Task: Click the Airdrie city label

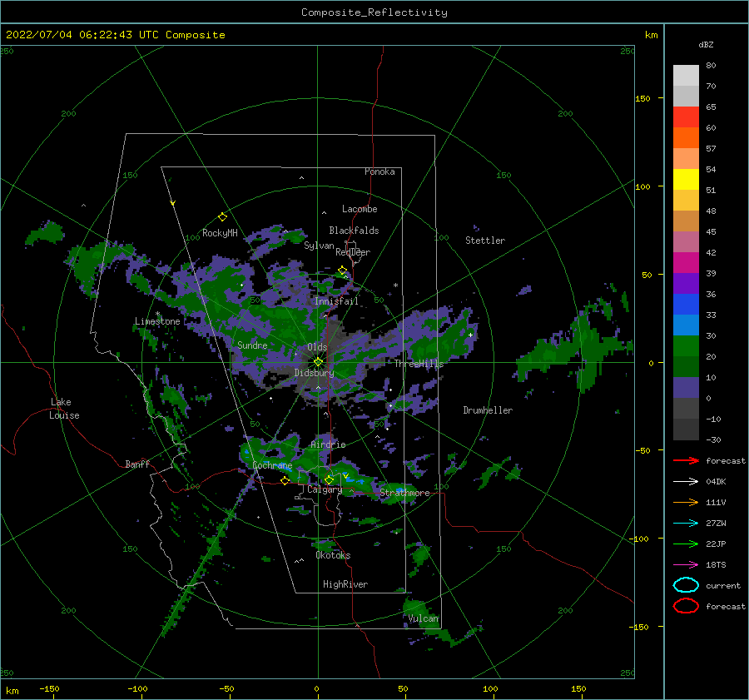Action: point(328,444)
